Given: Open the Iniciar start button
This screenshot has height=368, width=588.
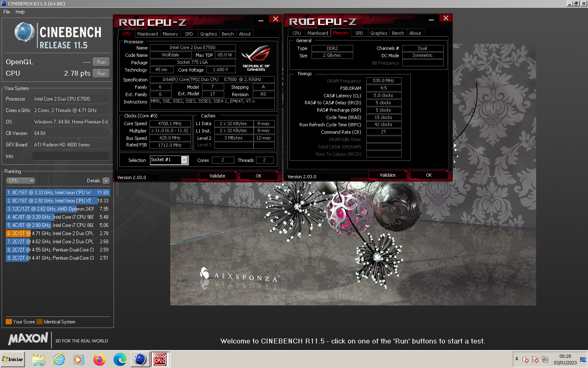Looking at the screenshot, I should click(x=13, y=359).
